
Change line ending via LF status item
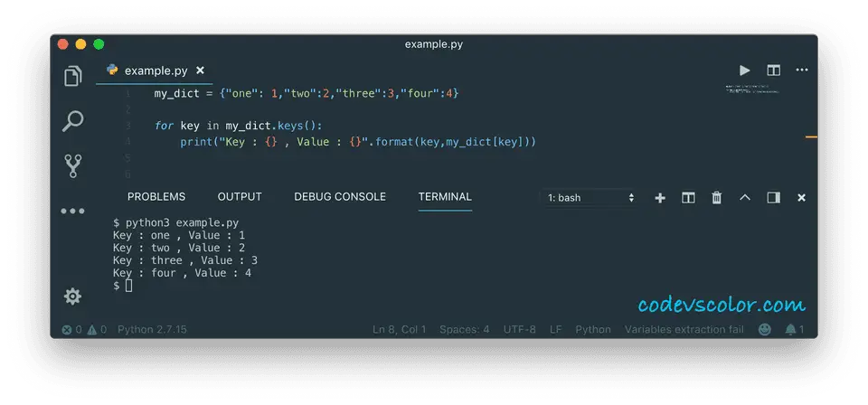coord(556,330)
